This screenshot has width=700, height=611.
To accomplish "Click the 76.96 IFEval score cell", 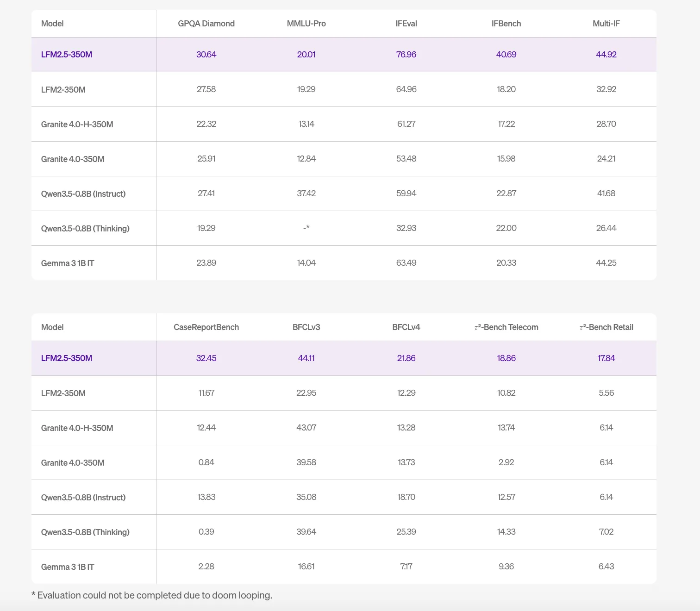I will click(406, 55).
